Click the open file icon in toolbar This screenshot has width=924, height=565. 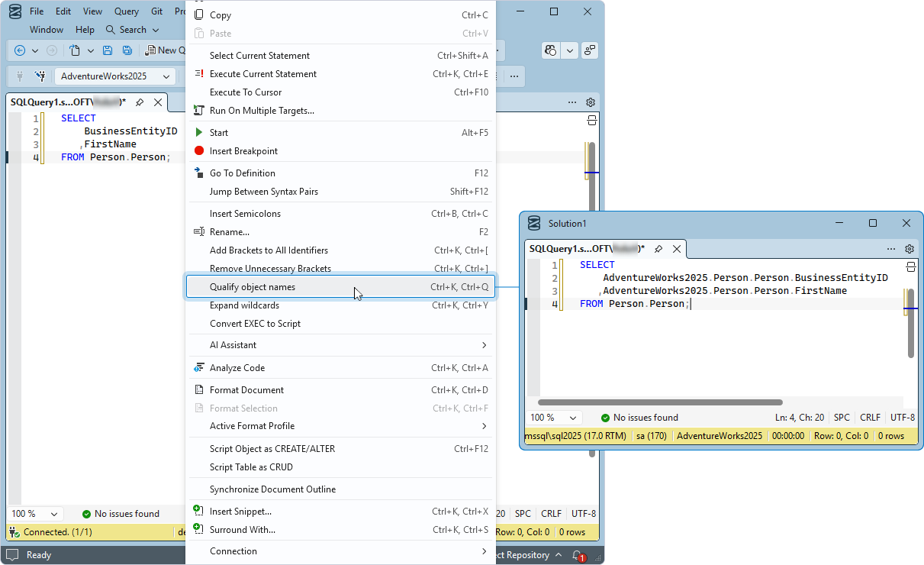coord(75,50)
